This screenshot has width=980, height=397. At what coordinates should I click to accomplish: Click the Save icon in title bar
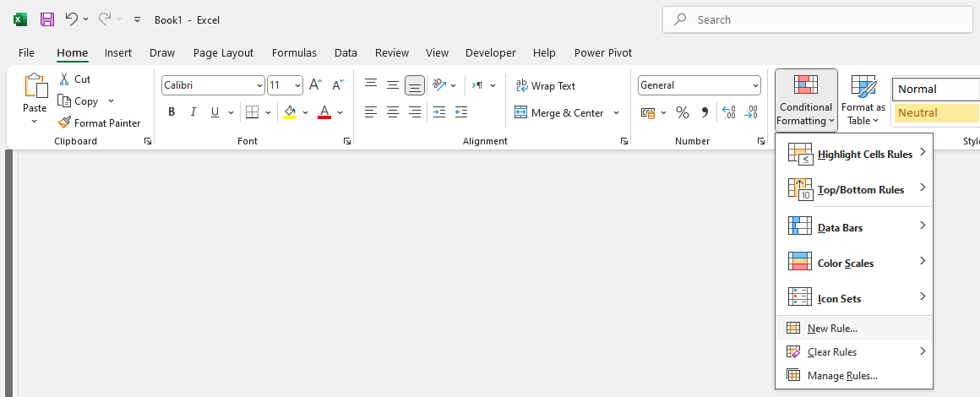[47, 19]
